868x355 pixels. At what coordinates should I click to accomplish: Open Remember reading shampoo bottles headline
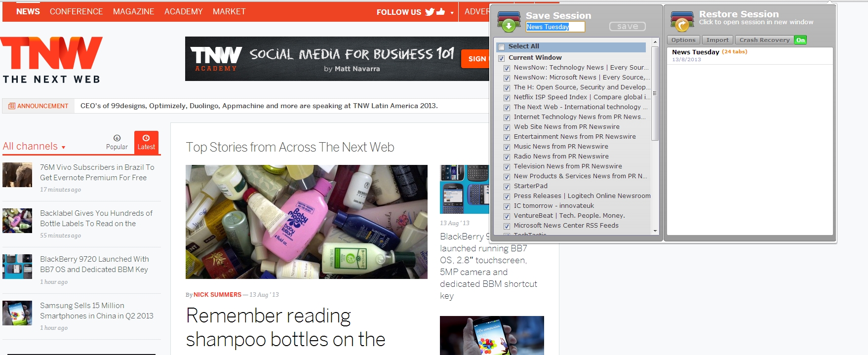coord(285,327)
